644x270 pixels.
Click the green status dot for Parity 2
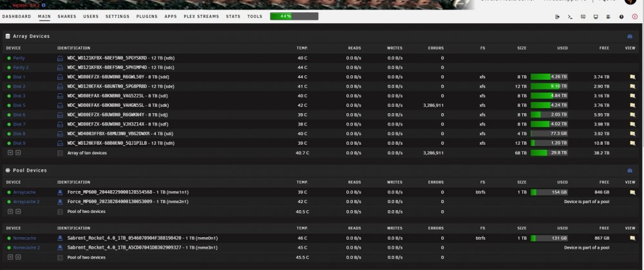(x=9, y=67)
